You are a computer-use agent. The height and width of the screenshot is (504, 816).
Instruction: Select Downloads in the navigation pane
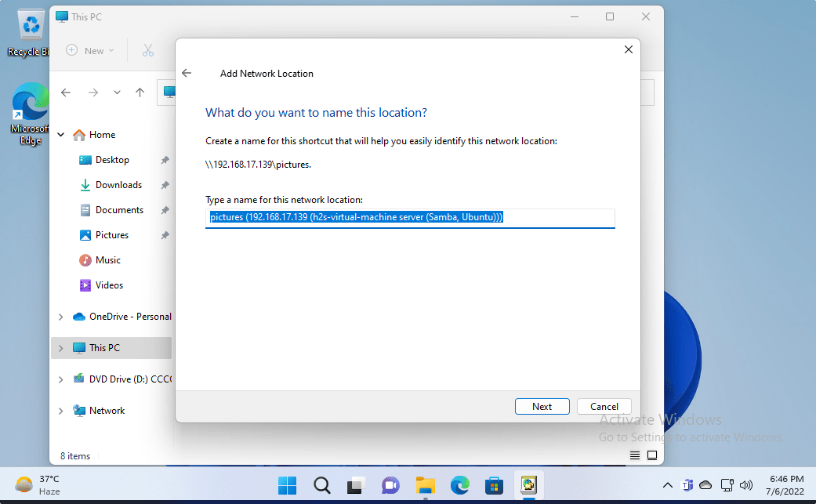click(x=118, y=185)
